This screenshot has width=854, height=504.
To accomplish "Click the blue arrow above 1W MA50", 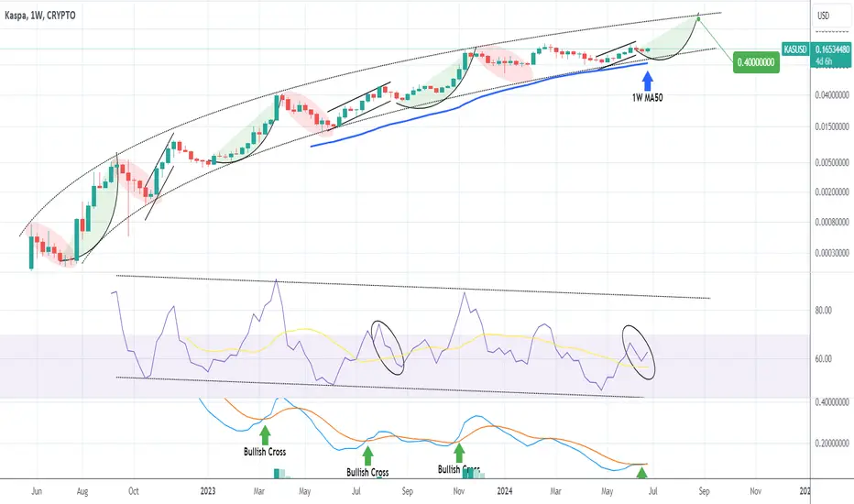I will click(648, 81).
